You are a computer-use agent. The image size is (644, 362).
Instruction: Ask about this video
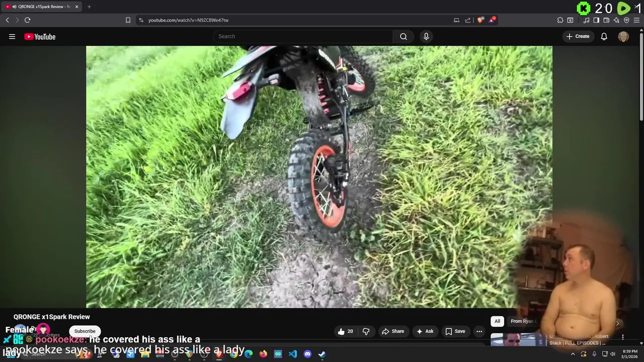[425, 331]
